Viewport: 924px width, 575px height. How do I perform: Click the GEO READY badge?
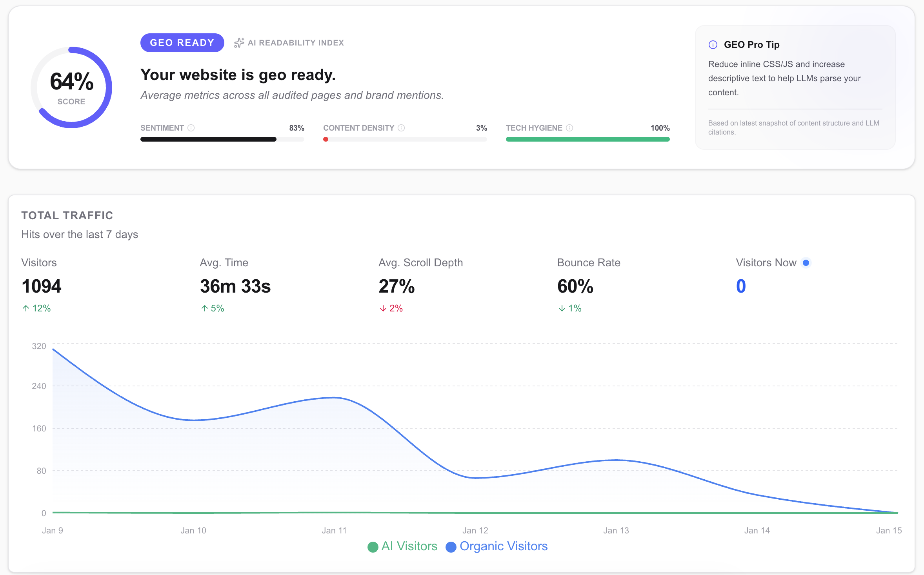pos(182,43)
